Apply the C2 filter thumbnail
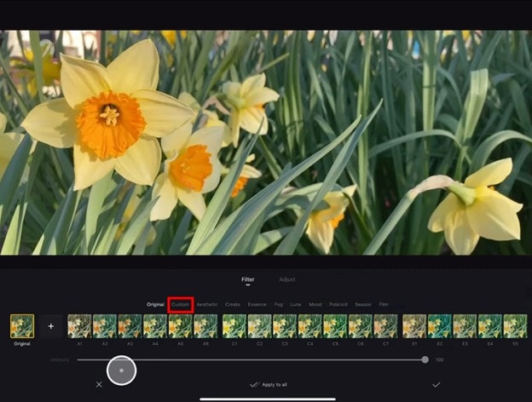Image resolution: width=532 pixels, height=402 pixels. [x=259, y=326]
